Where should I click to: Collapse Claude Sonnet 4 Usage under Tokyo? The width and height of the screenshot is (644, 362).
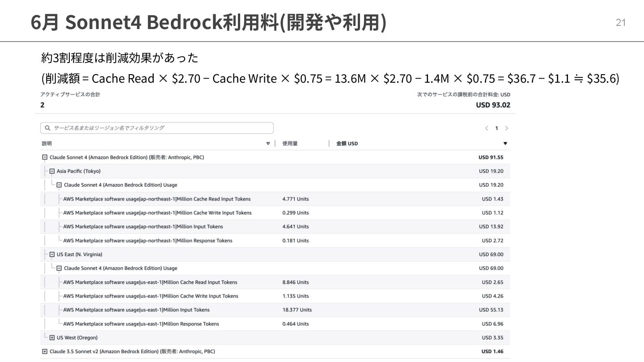tap(59, 185)
